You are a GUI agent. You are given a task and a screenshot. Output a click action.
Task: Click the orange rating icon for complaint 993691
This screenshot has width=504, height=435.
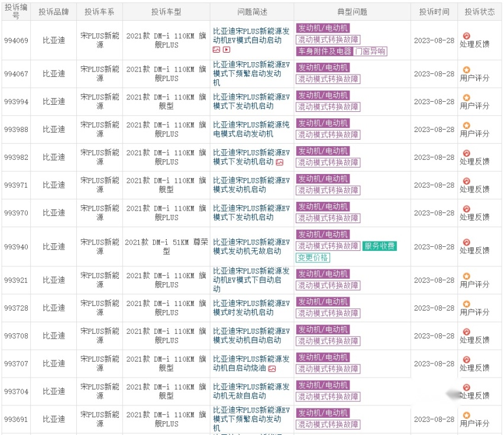tap(466, 415)
